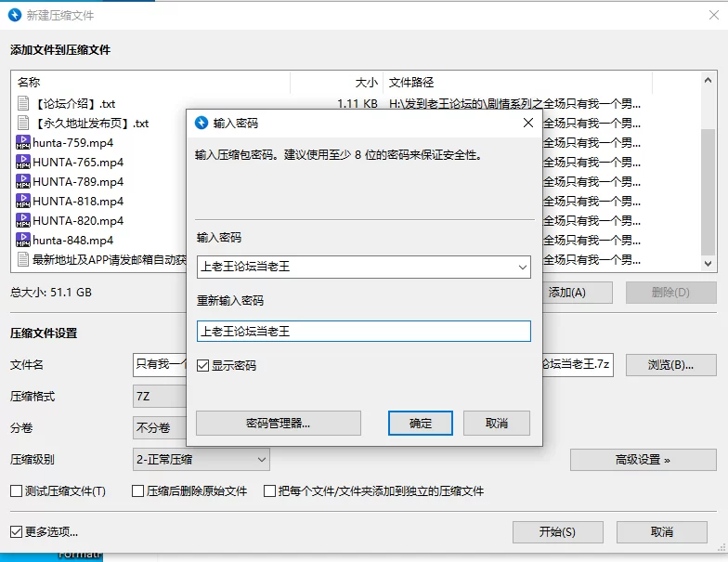Click the 删除(D) button

pyautogui.click(x=670, y=293)
